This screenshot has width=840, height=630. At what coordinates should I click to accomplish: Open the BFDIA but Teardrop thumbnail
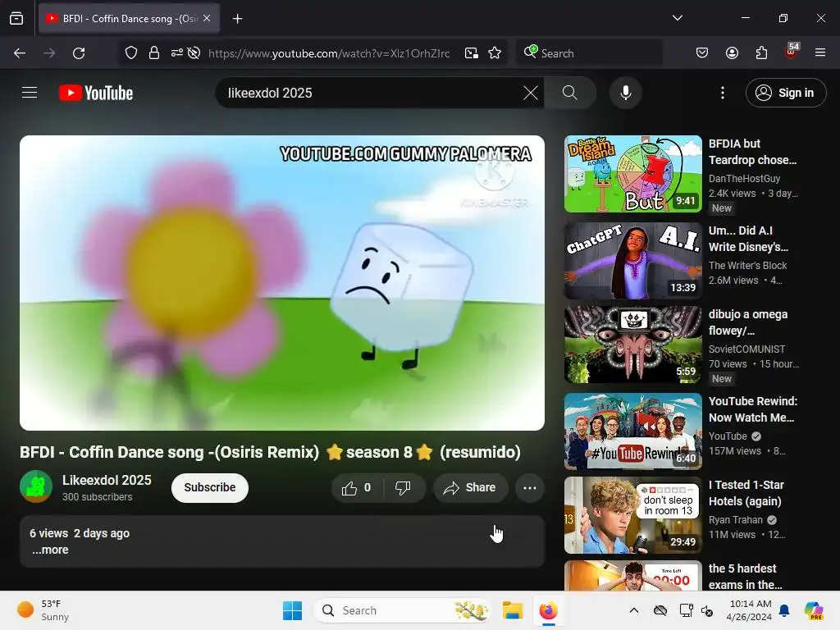[633, 174]
